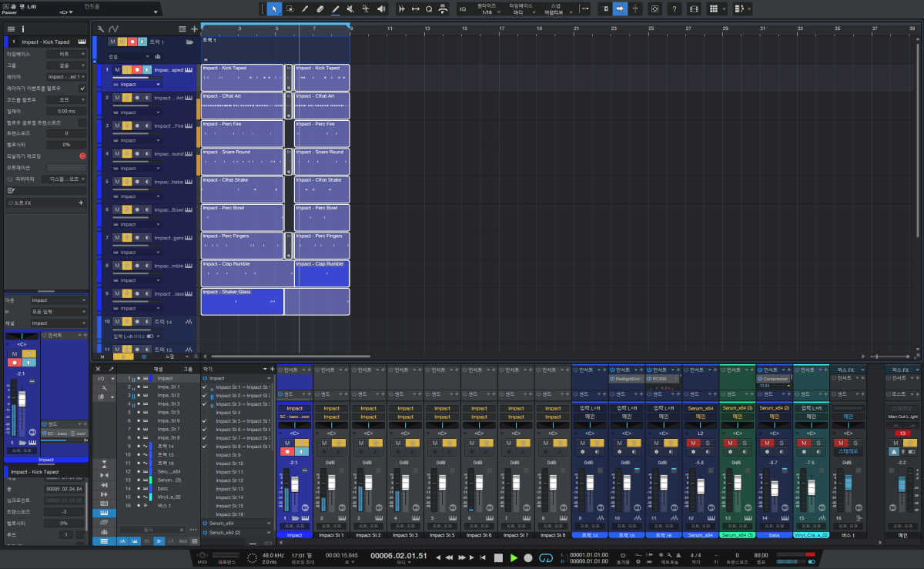The image size is (924, 569).
Task: Select the Range tool
Action: coord(290,9)
